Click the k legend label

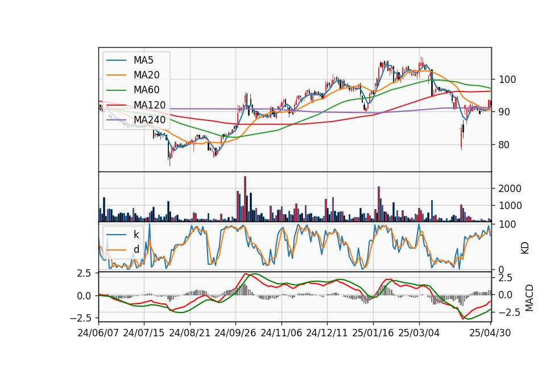pyautogui.click(x=136, y=235)
